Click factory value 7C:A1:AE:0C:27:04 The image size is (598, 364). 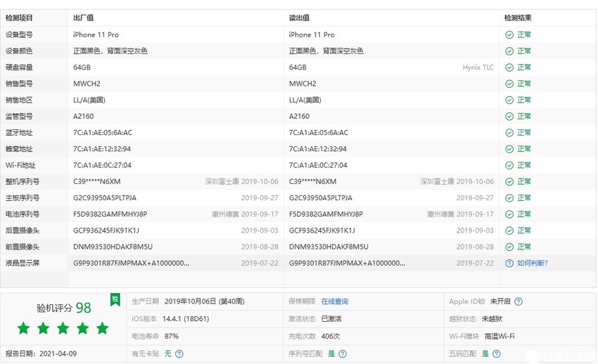tap(102, 165)
